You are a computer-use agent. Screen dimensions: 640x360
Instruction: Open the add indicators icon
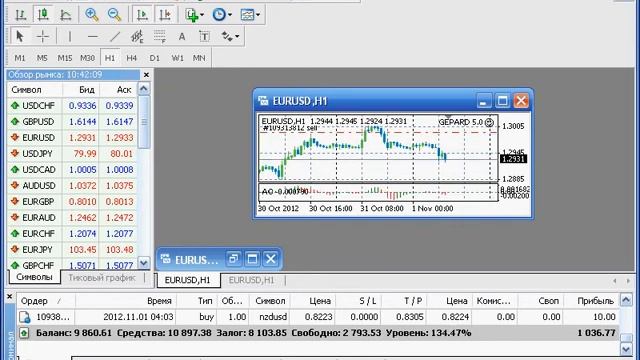(191, 15)
